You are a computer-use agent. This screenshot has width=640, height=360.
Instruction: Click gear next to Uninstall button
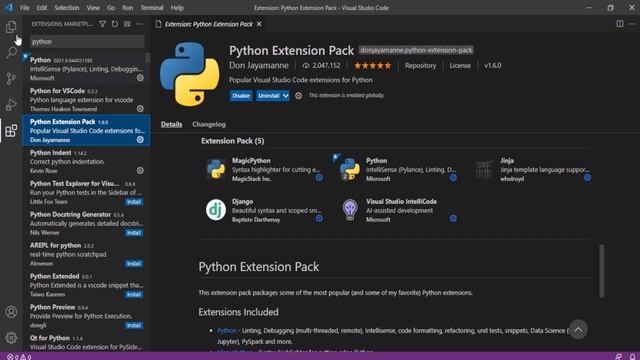[298, 96]
